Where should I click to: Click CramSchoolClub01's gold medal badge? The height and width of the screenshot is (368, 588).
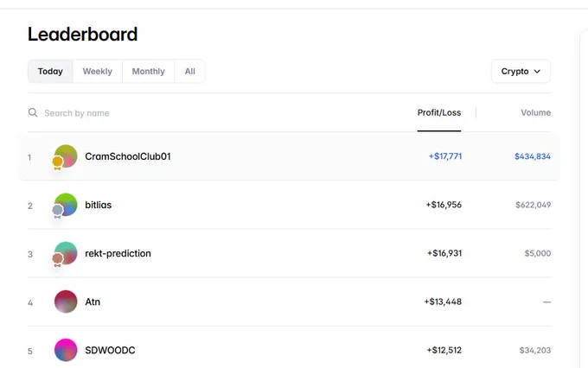57,162
